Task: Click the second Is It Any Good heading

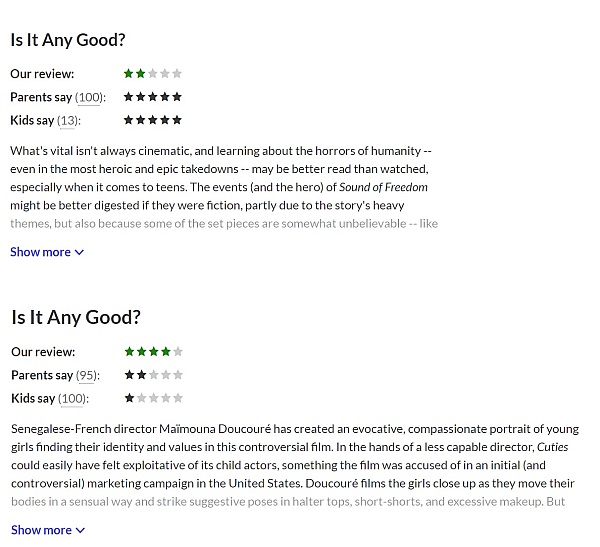Action: tap(76, 317)
